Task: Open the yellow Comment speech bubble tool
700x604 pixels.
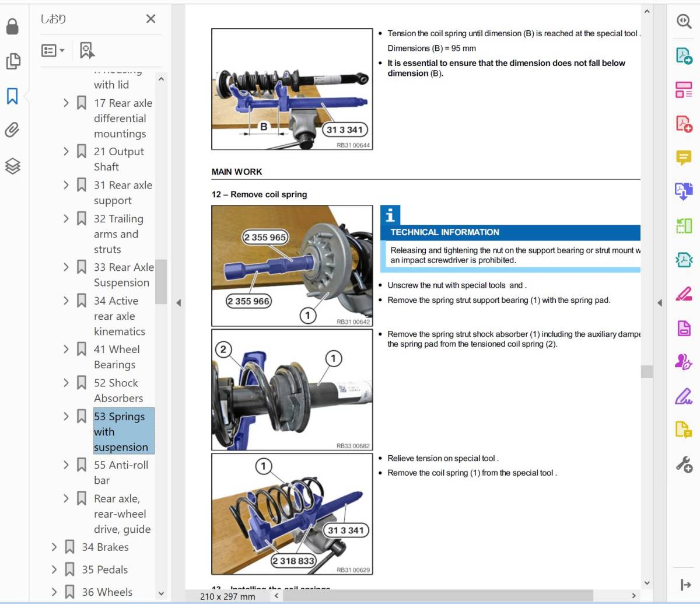Action: click(684, 158)
